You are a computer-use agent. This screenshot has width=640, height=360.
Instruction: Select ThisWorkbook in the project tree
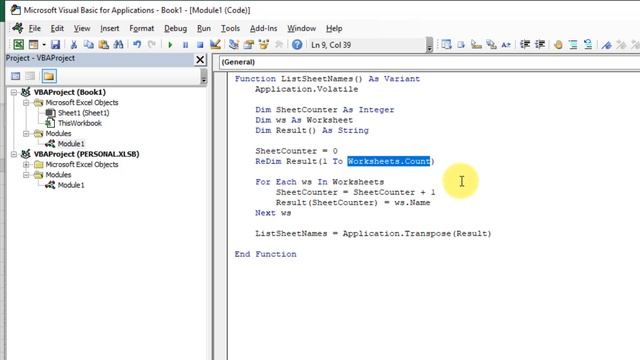coord(80,123)
